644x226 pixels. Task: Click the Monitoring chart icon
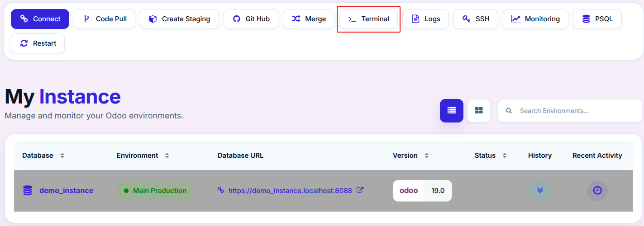[x=516, y=19]
